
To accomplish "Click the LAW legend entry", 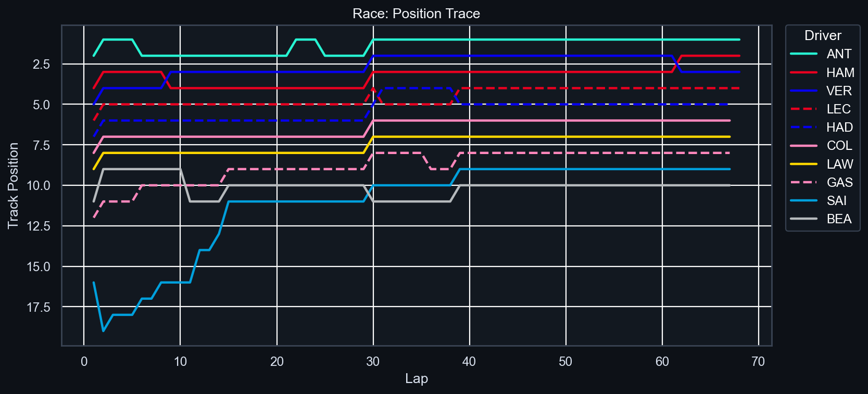I will [x=822, y=164].
